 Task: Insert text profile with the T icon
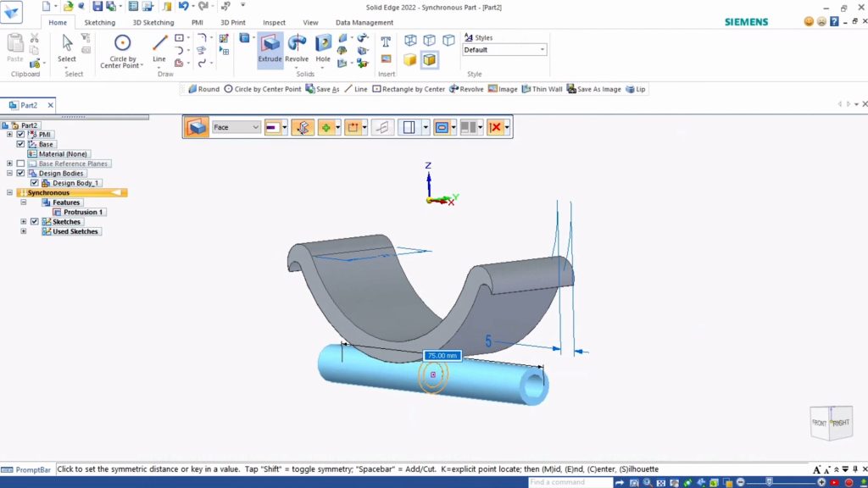point(386,42)
